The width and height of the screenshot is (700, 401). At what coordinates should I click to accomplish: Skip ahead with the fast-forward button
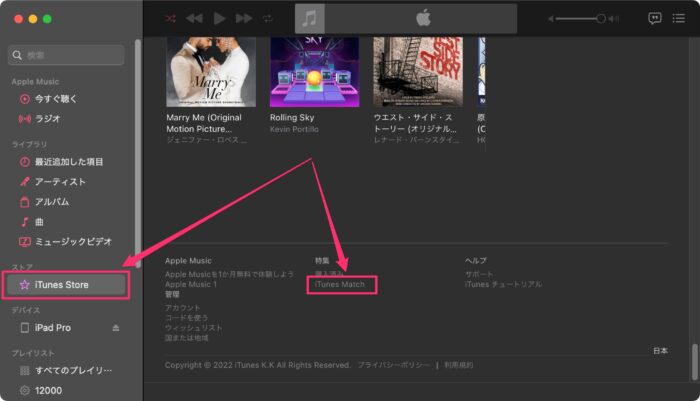(x=244, y=18)
